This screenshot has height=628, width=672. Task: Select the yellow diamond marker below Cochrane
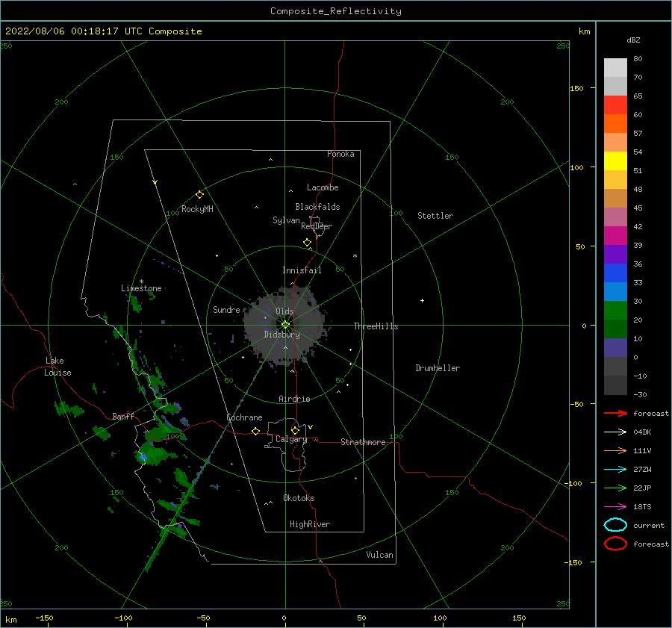(x=256, y=431)
